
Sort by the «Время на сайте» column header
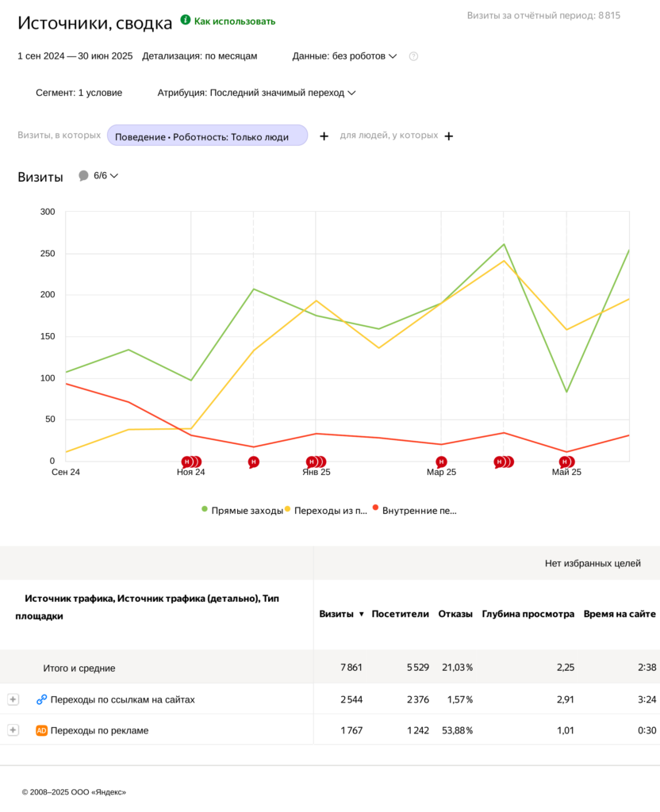[x=620, y=615]
